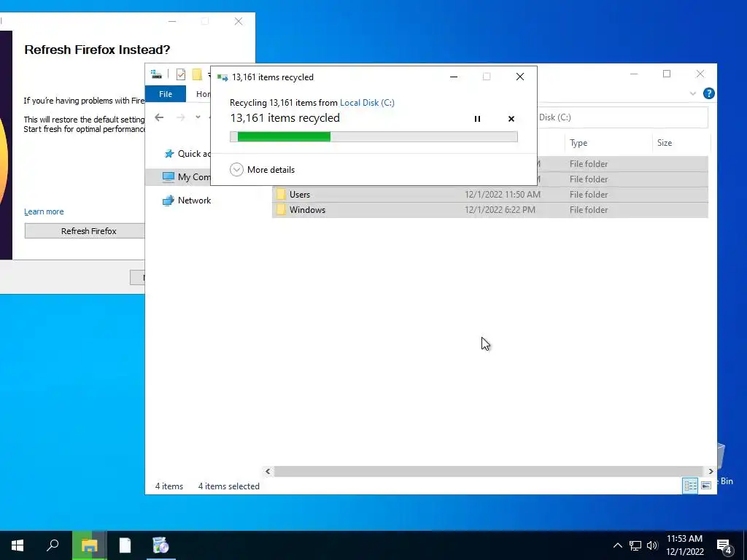Open recent locations dropdown in Explorer
This screenshot has height=560, width=747.
tap(198, 117)
